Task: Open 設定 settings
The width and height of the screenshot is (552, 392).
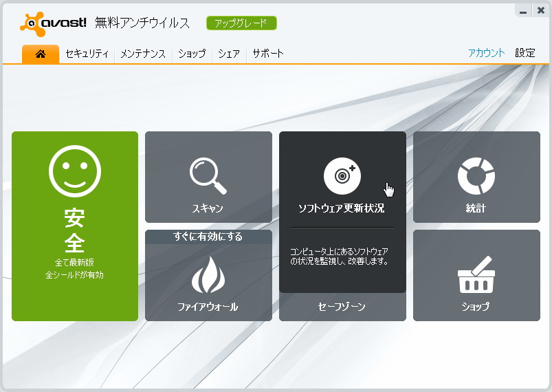Action: 525,53
